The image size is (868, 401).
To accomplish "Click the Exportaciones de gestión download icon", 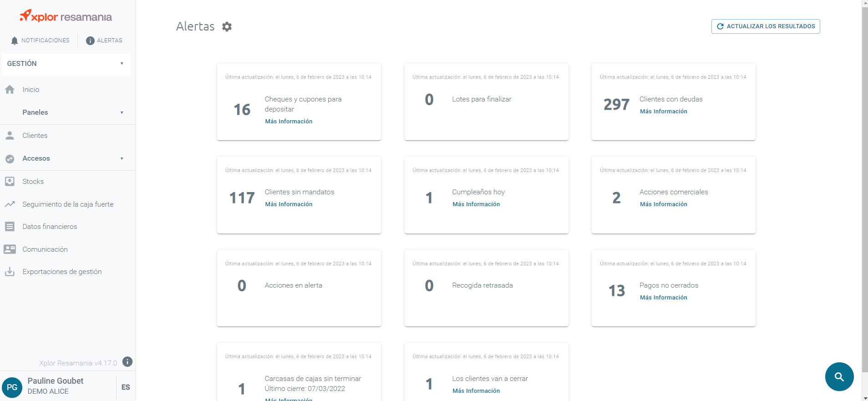I will point(10,272).
